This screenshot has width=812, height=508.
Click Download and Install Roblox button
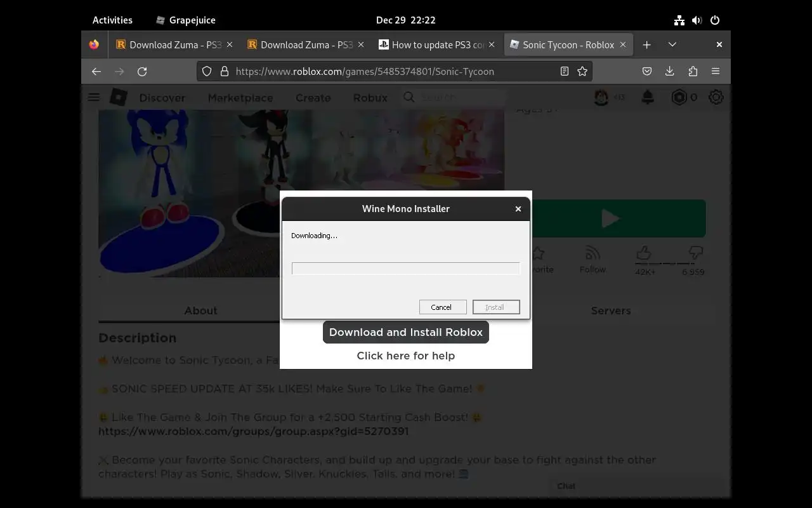(x=406, y=332)
